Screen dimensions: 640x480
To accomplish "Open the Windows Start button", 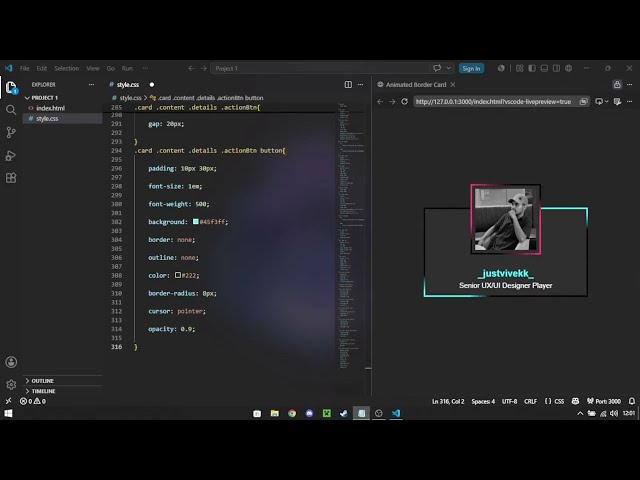I will [8, 413].
